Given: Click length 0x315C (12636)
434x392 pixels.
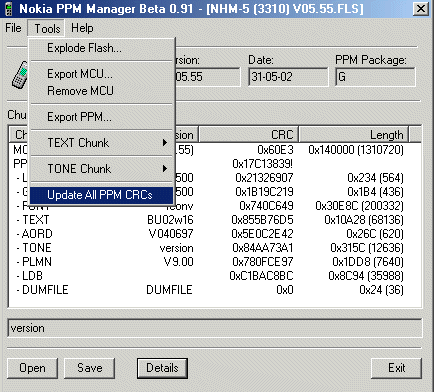Looking at the screenshot, I should (x=367, y=248).
